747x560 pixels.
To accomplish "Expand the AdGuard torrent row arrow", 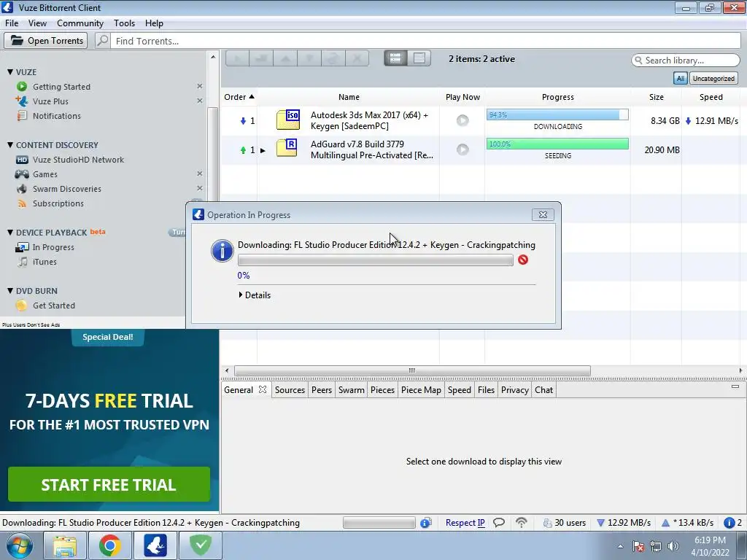I will 263,150.
